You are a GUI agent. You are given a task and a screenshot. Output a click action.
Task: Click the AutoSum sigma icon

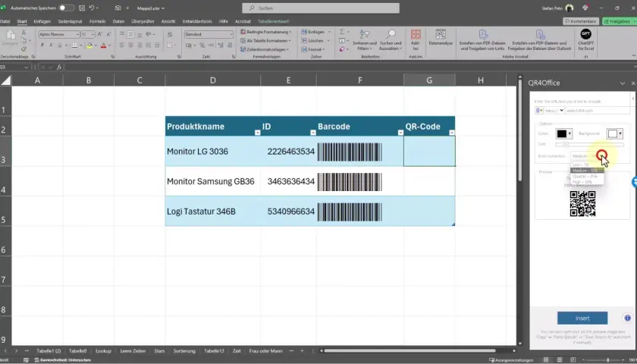pos(342,32)
